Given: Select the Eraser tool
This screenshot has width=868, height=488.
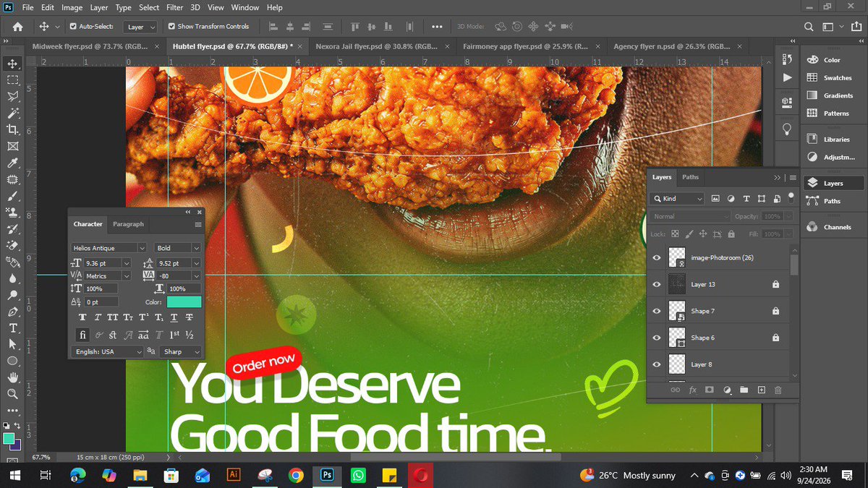Looking at the screenshot, I should click(x=12, y=245).
